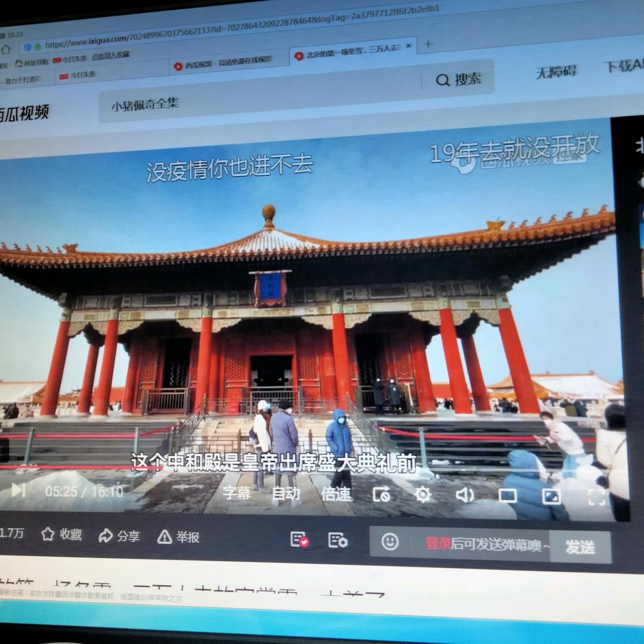This screenshot has height=644, width=644.
Task: Open the emoji smiley picker
Action: [x=390, y=541]
